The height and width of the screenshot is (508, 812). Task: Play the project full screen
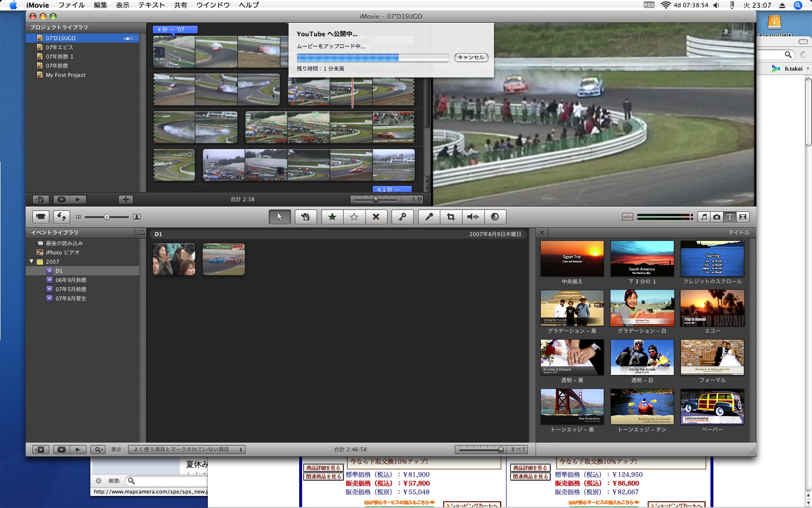point(61,199)
